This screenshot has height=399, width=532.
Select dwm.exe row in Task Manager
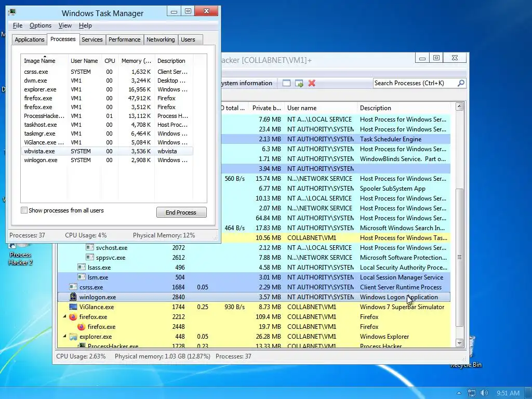107,81
